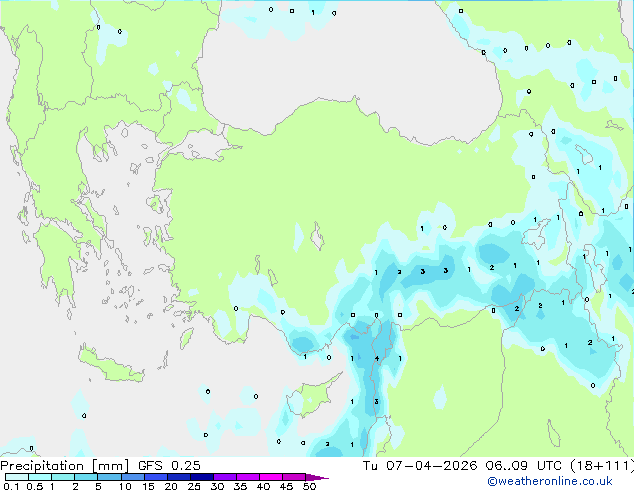This screenshot has width=634, height=490.
Task: Pick the legend swatch between 1 and 2
Action: (x=63, y=477)
